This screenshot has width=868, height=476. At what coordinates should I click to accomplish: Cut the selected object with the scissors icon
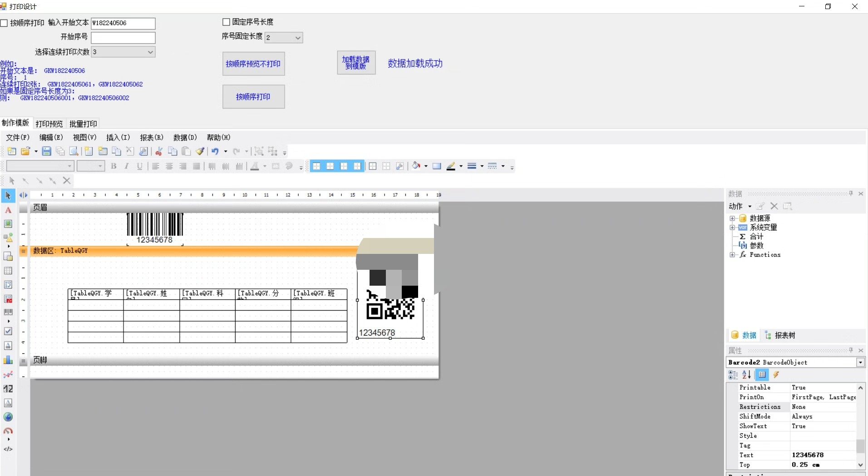(x=159, y=152)
